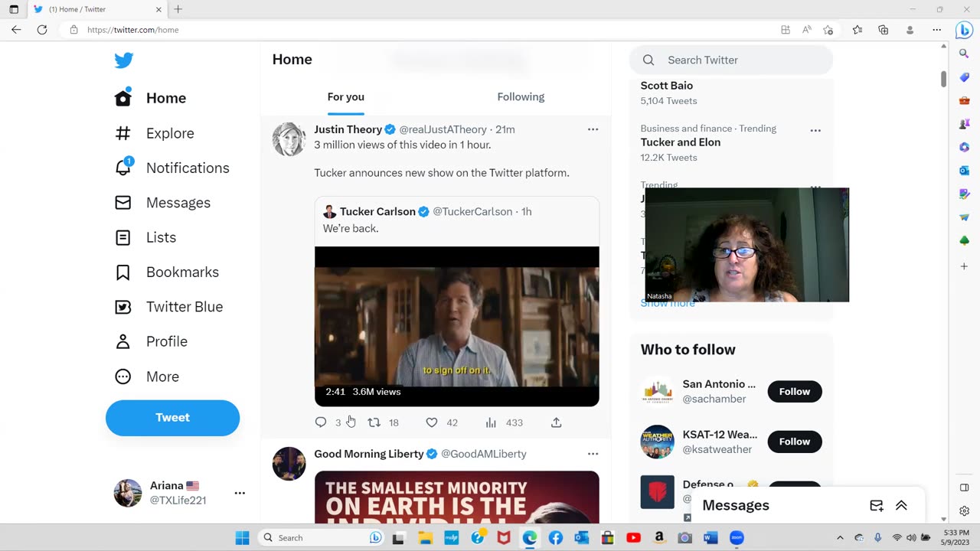Expand the More menu in the sidebar

147,377
